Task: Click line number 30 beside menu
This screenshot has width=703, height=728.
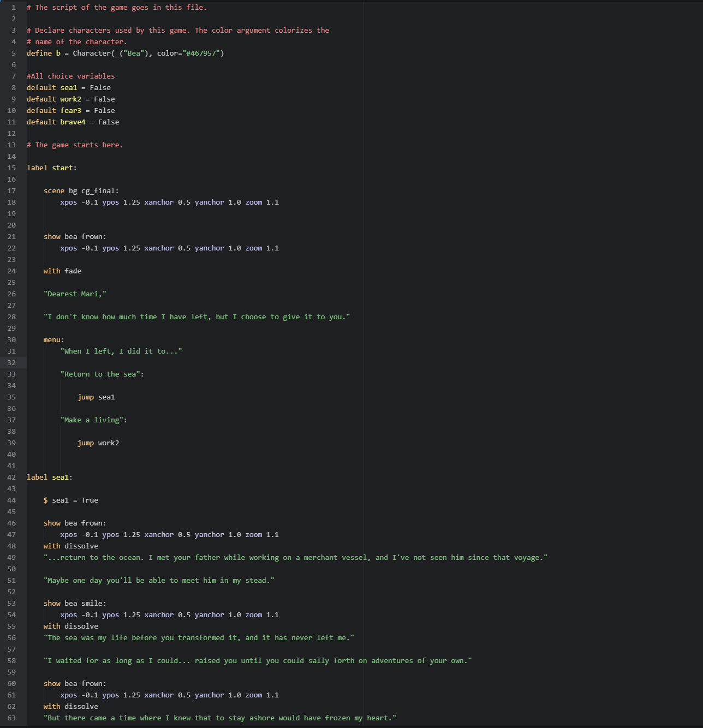Action: (x=11, y=340)
